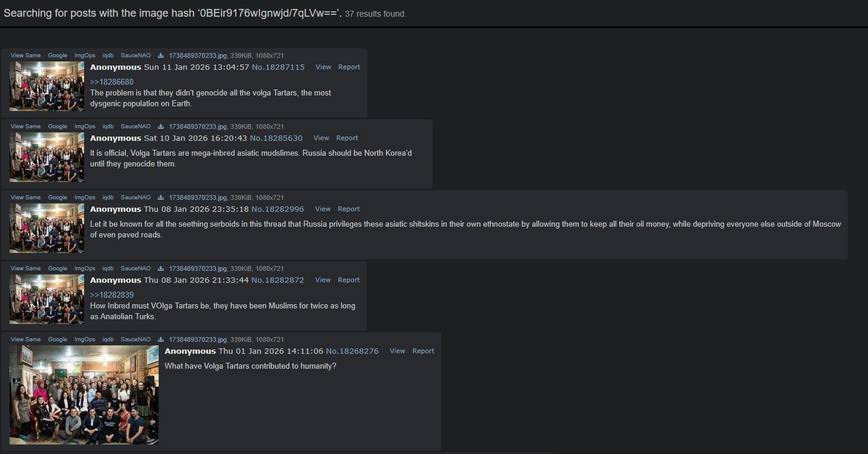This screenshot has width=868, height=454.
Task: Search SauceNAO for the last post's image
Action: click(x=135, y=339)
